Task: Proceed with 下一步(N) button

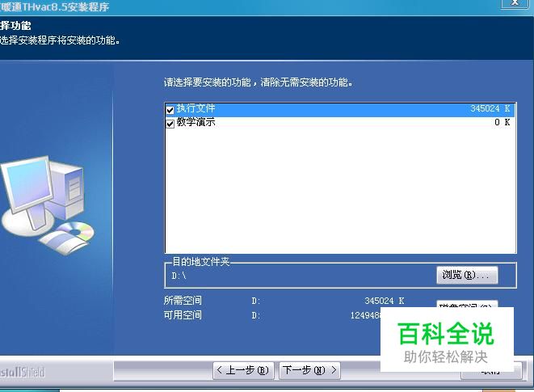Action: click(x=309, y=370)
